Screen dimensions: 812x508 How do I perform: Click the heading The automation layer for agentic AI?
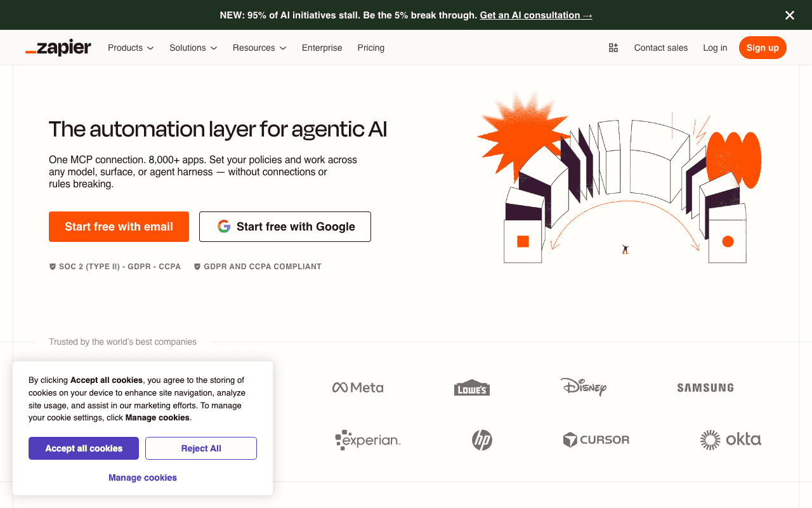pyautogui.click(x=218, y=129)
